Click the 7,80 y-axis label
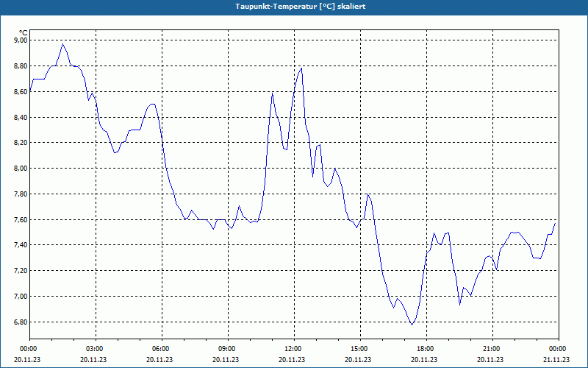588x368 pixels. tap(21, 194)
